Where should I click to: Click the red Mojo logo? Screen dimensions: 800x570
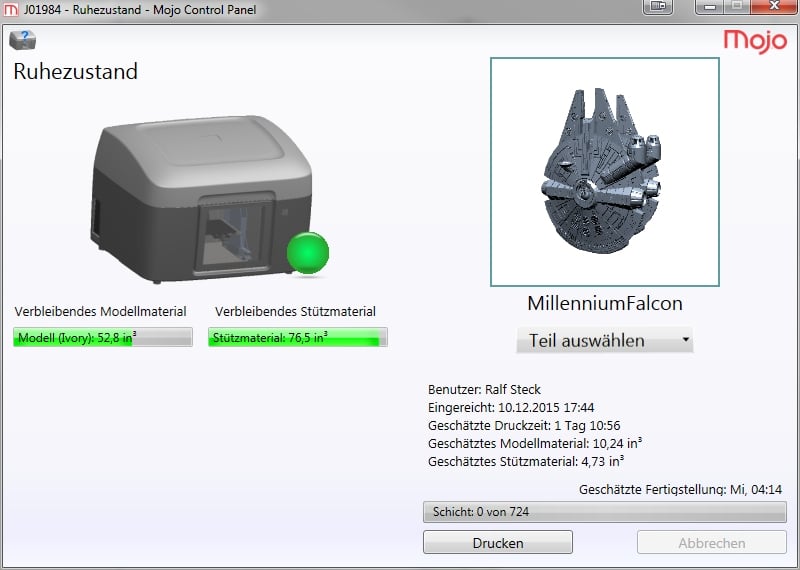(x=755, y=41)
